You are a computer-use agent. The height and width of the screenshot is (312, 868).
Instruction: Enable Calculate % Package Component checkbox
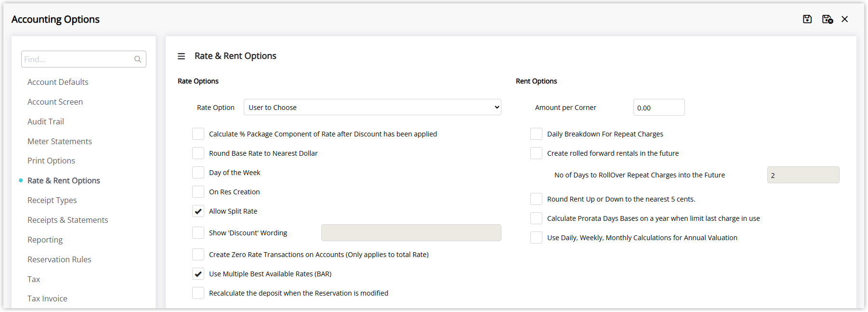click(x=198, y=134)
